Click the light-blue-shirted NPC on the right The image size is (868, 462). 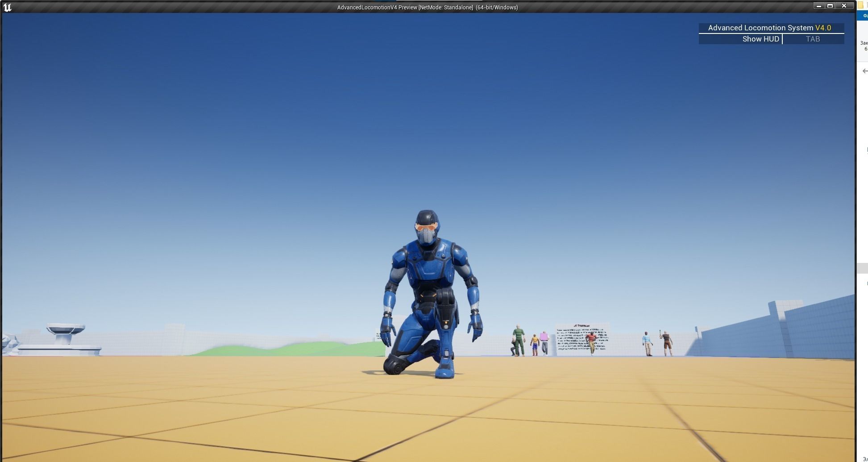click(x=647, y=344)
